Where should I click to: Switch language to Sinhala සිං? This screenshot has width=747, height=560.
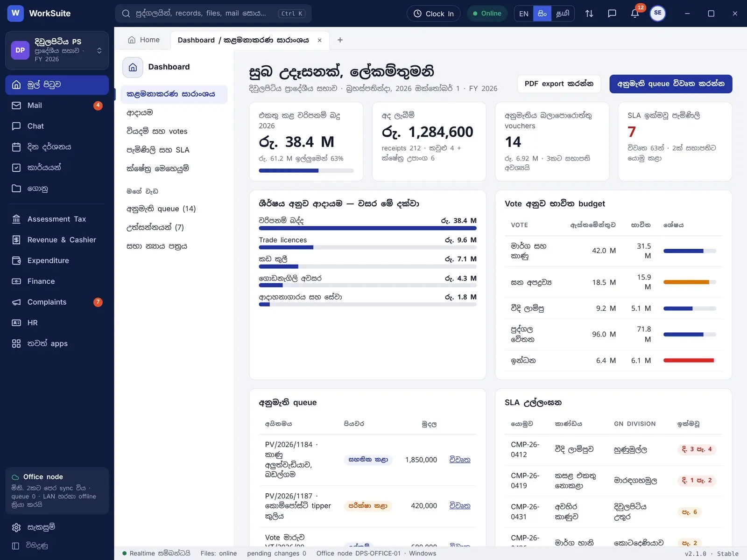pyautogui.click(x=542, y=14)
